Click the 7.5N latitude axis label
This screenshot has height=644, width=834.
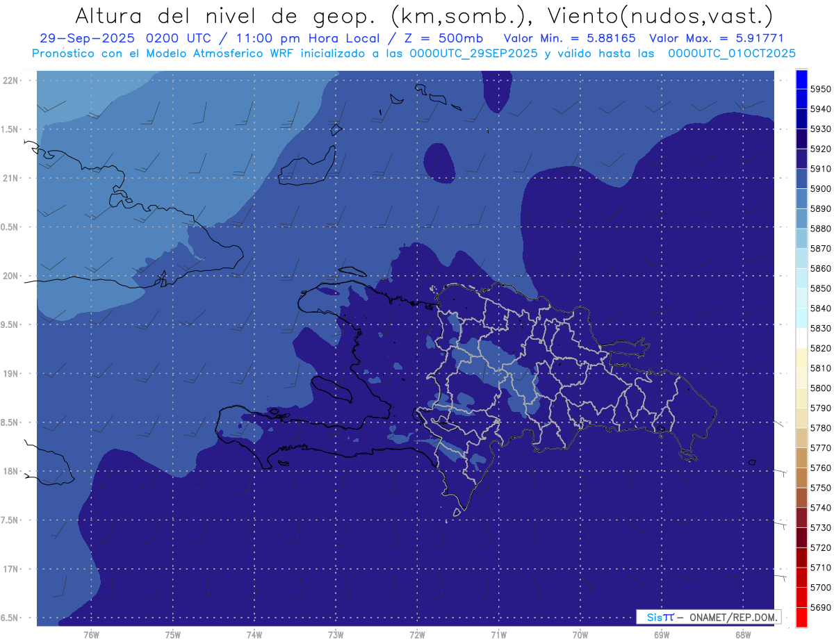coord(10,520)
